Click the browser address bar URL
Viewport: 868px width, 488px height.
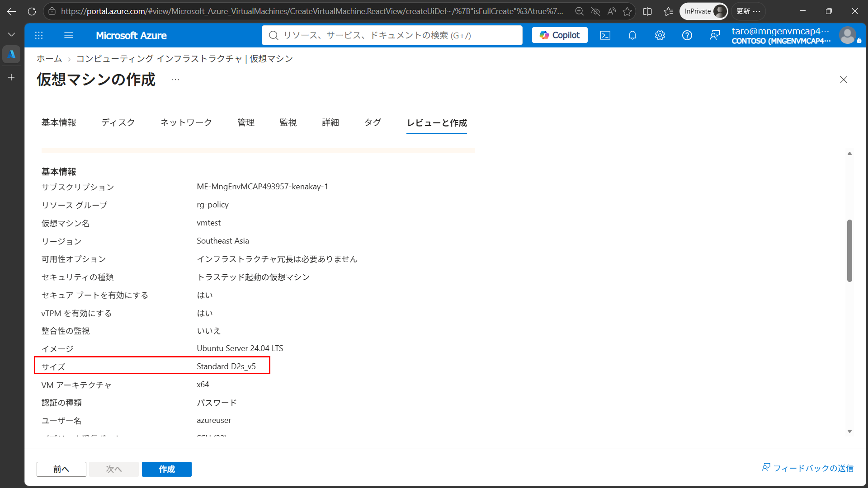312,11
